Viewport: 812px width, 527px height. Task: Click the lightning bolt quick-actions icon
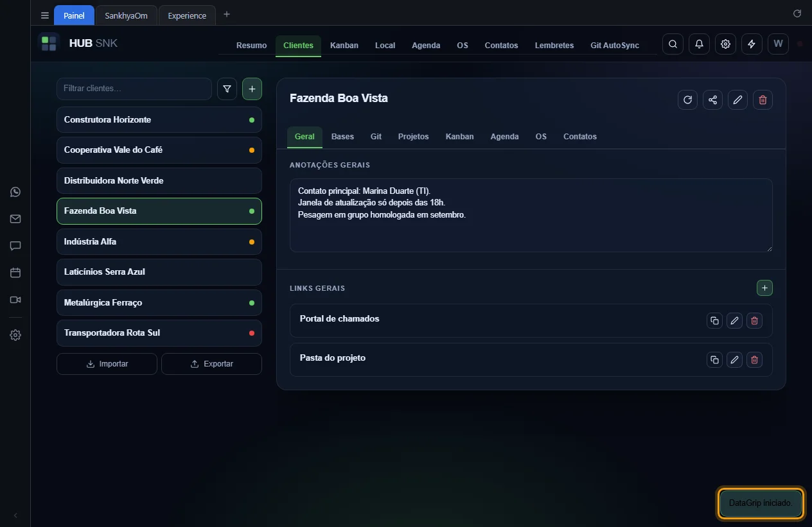tap(752, 44)
